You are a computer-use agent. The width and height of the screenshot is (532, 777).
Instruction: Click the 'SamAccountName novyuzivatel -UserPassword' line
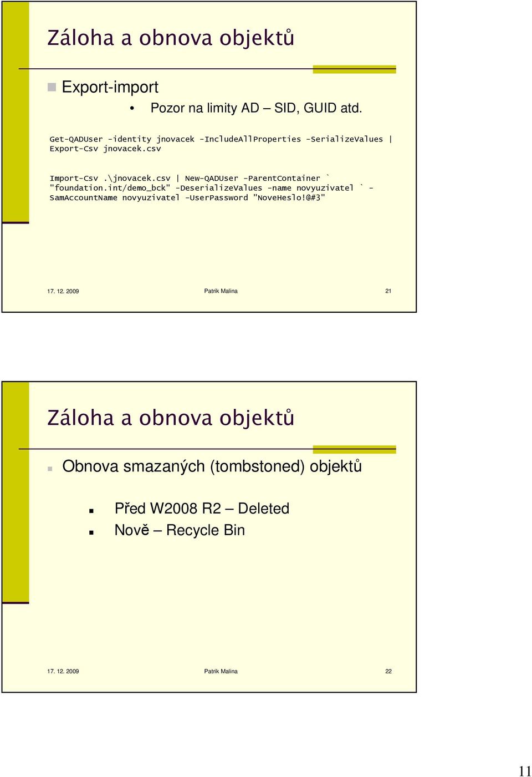(x=187, y=198)
